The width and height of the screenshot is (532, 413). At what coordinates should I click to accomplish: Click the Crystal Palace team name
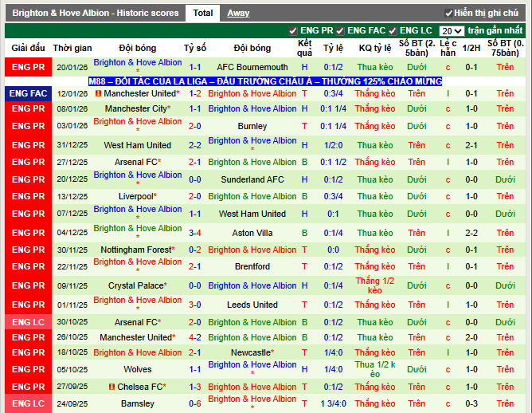[136, 285]
